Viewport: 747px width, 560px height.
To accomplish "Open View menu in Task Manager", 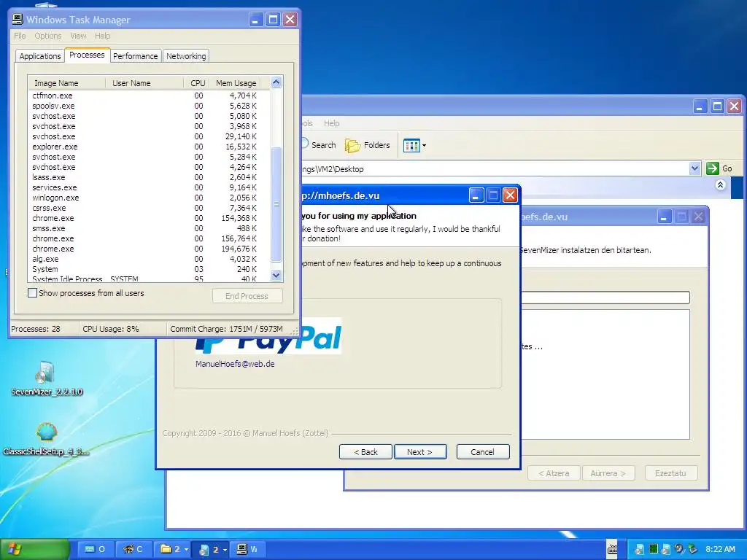I will coord(78,36).
